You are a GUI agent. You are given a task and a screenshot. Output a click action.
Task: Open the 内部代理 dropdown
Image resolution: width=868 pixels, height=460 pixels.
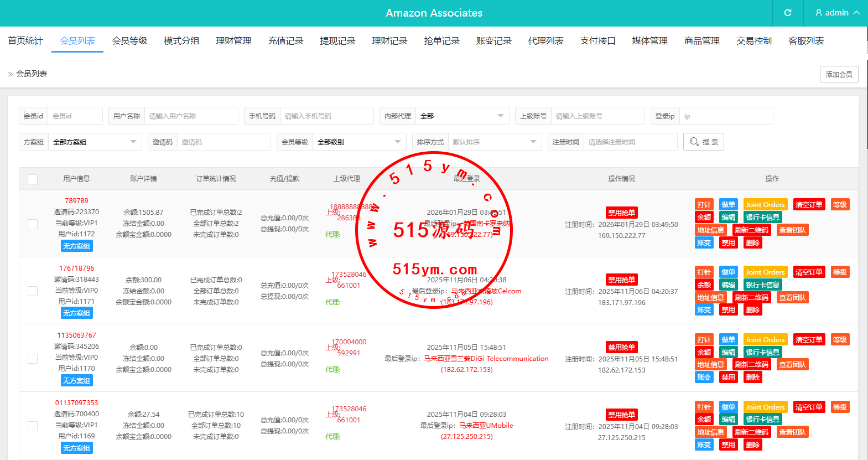pyautogui.click(x=462, y=116)
